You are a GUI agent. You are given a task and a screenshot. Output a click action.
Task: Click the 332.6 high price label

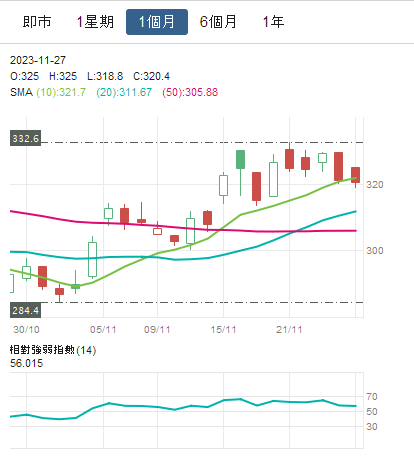coord(25,138)
